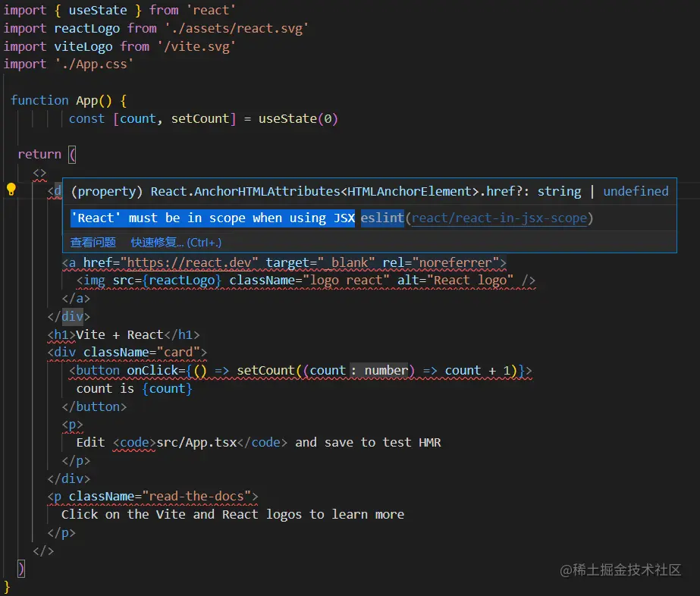
Task: Click the Vite + React heading text
Action: 120,335
